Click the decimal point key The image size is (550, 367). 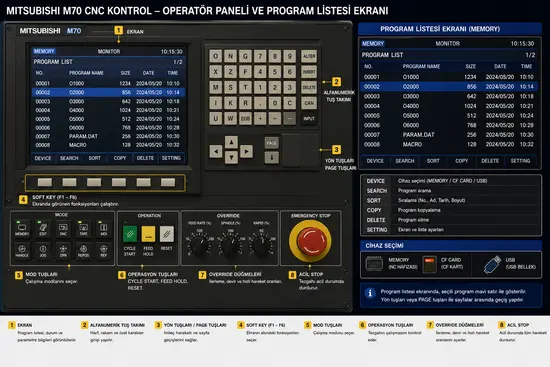tap(260, 103)
